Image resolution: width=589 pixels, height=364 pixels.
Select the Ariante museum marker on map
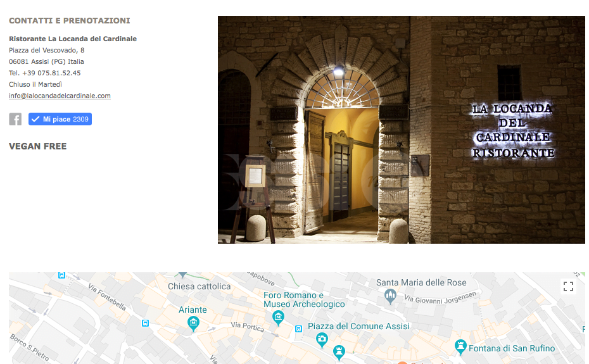coord(194,323)
